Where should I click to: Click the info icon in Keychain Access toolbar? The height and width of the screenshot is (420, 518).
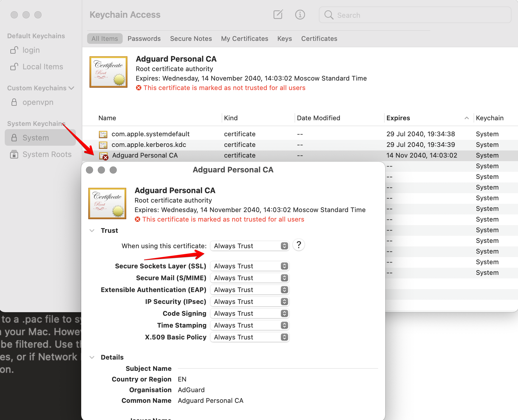pos(300,15)
